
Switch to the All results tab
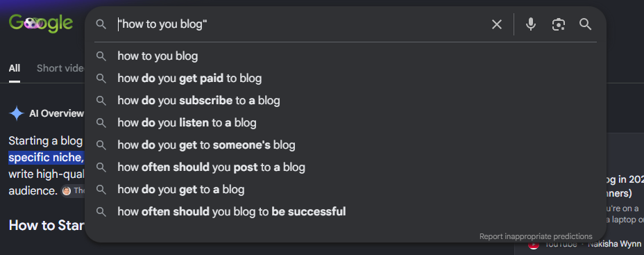(x=15, y=68)
